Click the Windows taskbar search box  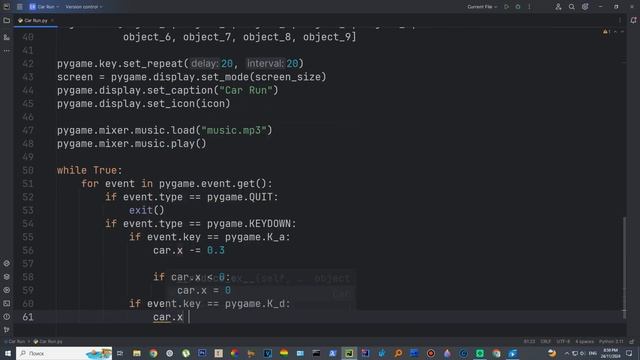pos(64,353)
